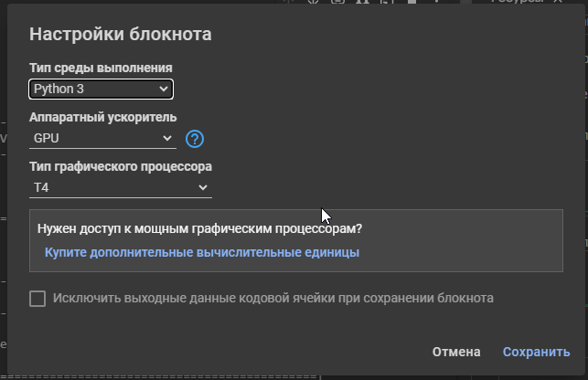Click the 'Тип графического процессора' label

point(121,167)
